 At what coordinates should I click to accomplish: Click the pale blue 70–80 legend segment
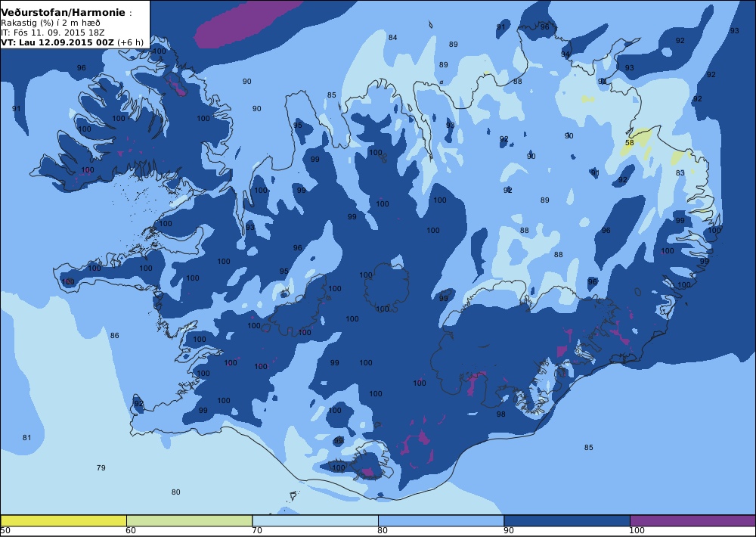(x=315, y=520)
